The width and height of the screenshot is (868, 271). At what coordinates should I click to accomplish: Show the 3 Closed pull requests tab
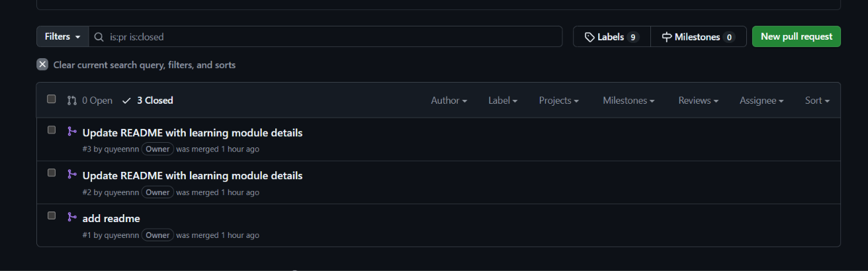pyautogui.click(x=148, y=100)
